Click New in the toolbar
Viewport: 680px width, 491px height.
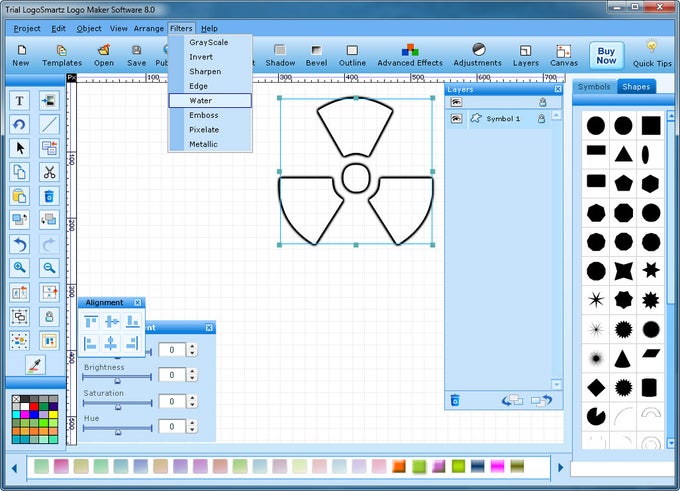tap(21, 56)
